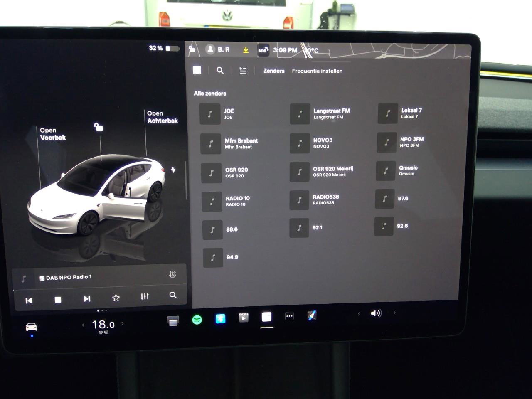Select the JOE radio station
The width and height of the screenshot is (532, 399).
(x=218, y=114)
